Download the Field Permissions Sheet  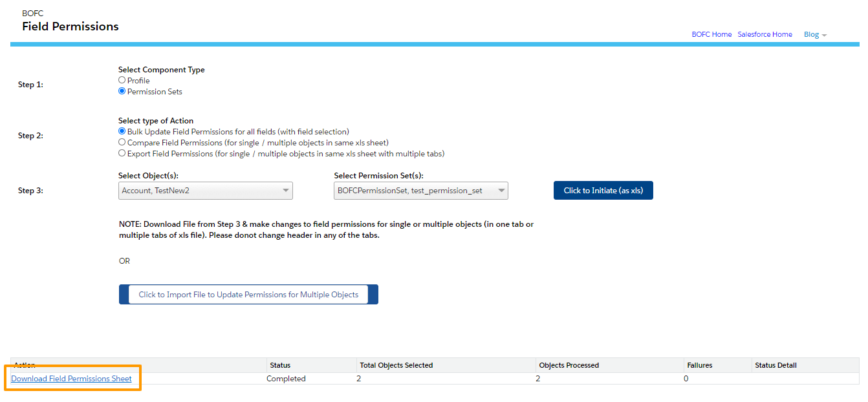pos(71,379)
